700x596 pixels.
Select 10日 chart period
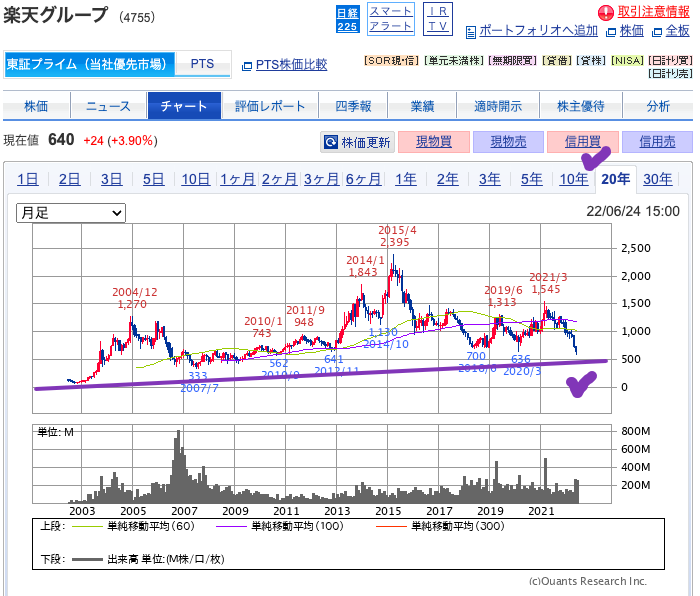[196, 179]
